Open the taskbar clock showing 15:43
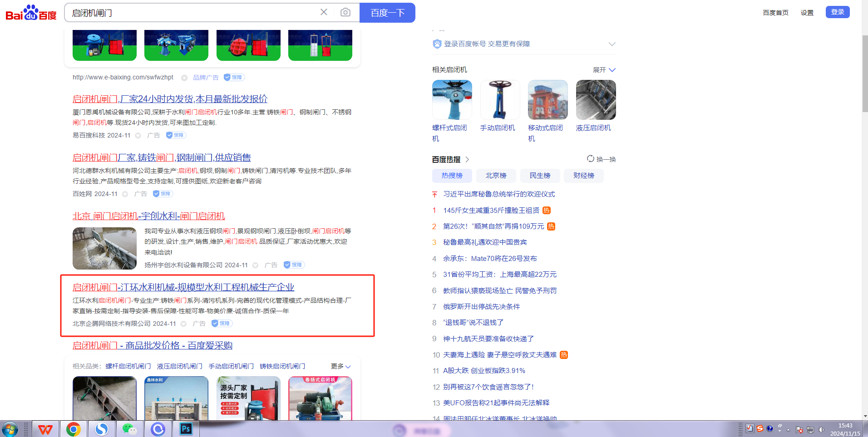Image resolution: width=868 pixels, height=437 pixels. (x=845, y=429)
